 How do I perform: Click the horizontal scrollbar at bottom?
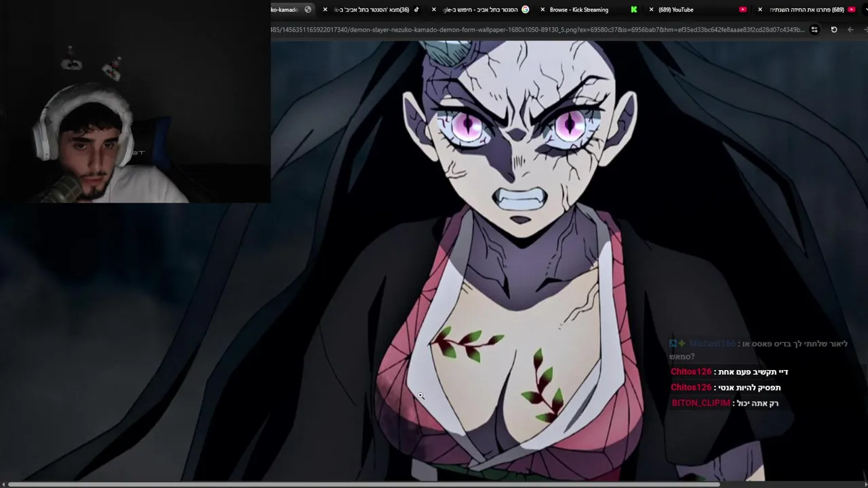[x=363, y=484]
